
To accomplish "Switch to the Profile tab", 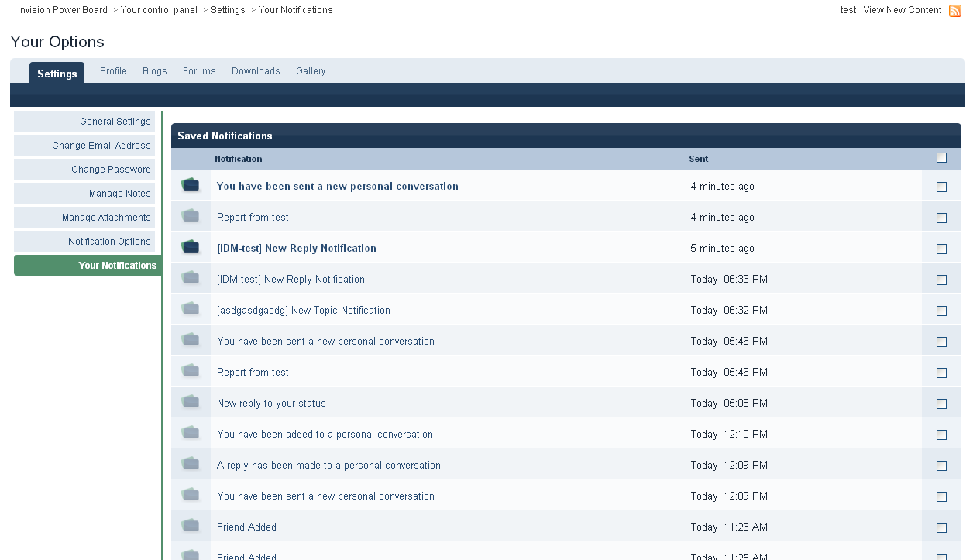I will click(x=113, y=71).
